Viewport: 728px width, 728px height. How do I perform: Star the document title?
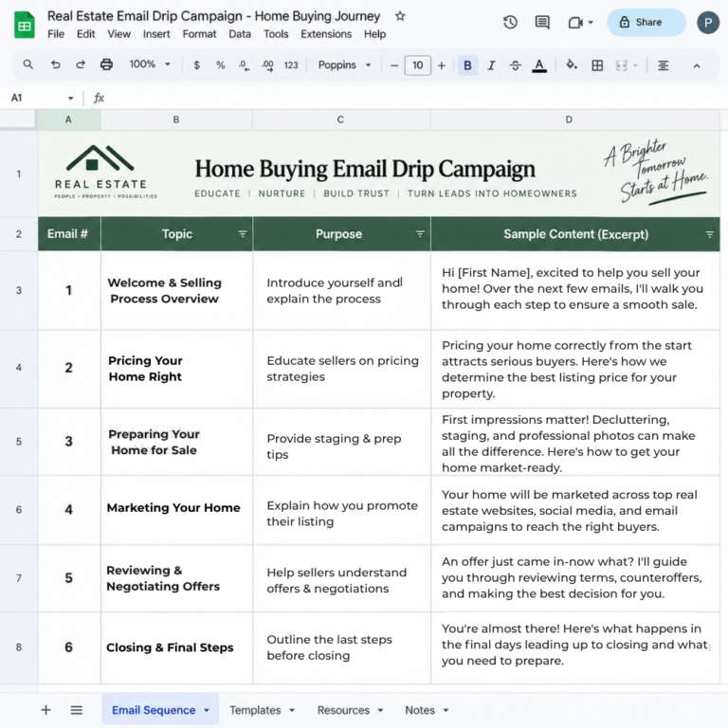(x=400, y=16)
